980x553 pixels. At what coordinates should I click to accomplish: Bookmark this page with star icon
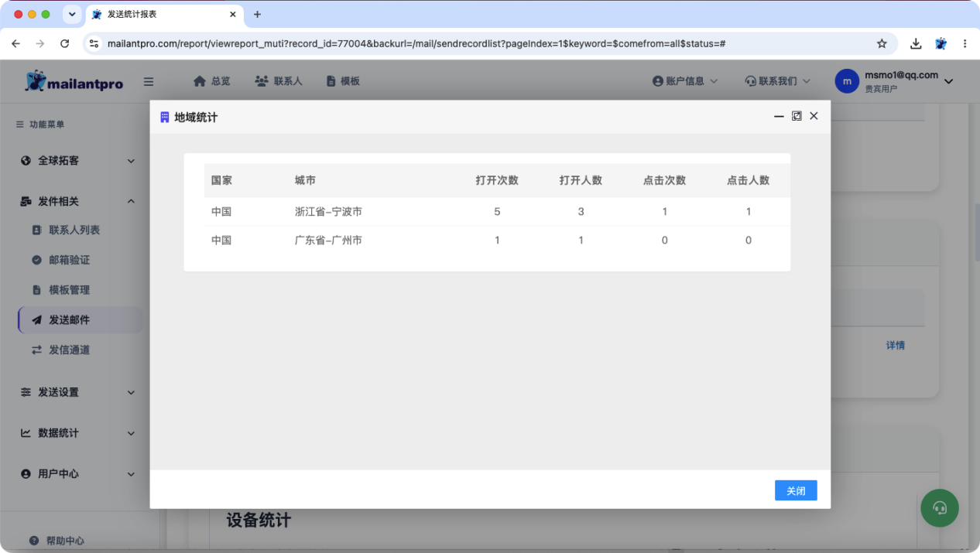(x=882, y=44)
